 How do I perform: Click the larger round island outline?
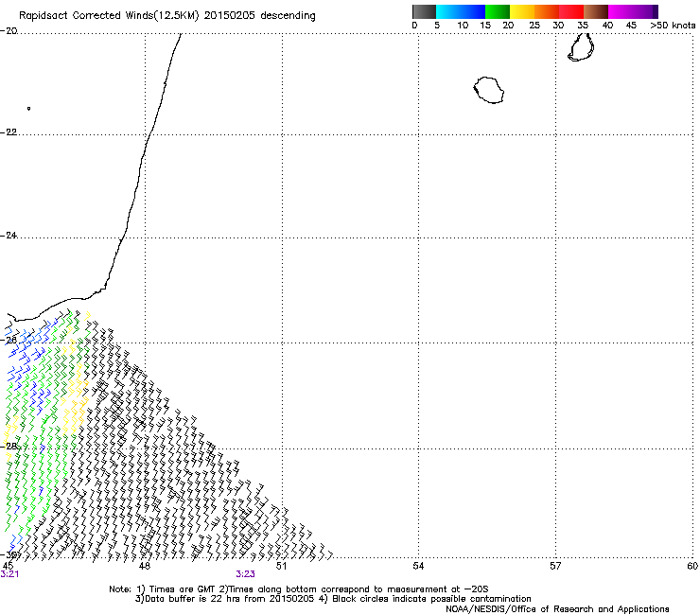point(489,90)
